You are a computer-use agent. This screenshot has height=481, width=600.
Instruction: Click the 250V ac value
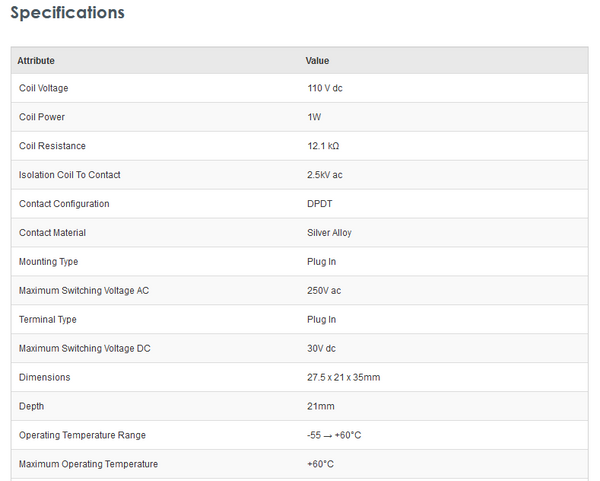(324, 291)
